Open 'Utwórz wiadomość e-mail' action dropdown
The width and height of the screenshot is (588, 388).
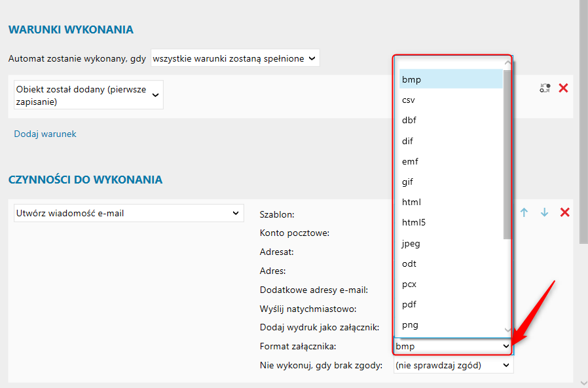click(128, 213)
